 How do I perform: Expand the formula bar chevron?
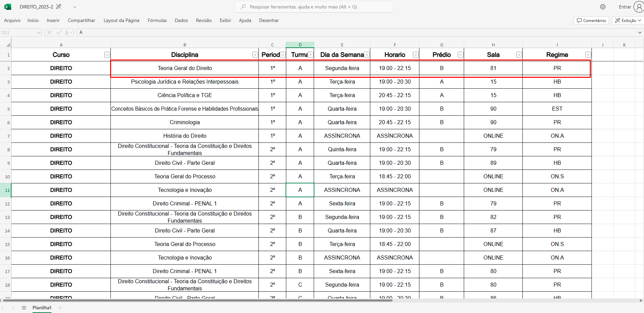640,32
